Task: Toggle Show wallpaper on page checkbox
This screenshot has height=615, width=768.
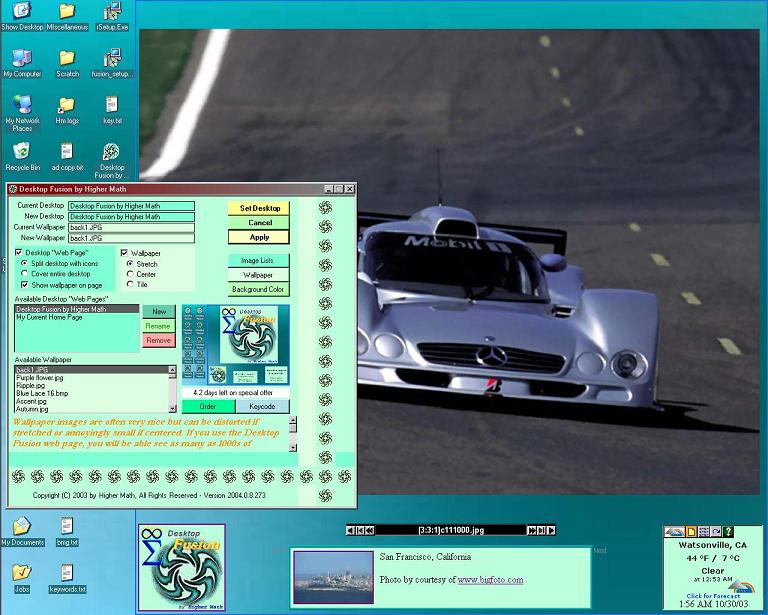Action: 24,285
